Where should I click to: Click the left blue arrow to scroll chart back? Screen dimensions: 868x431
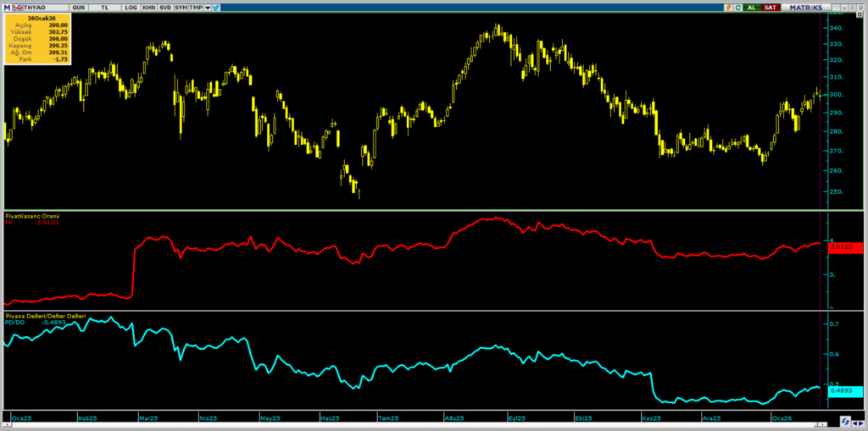click(855, 423)
